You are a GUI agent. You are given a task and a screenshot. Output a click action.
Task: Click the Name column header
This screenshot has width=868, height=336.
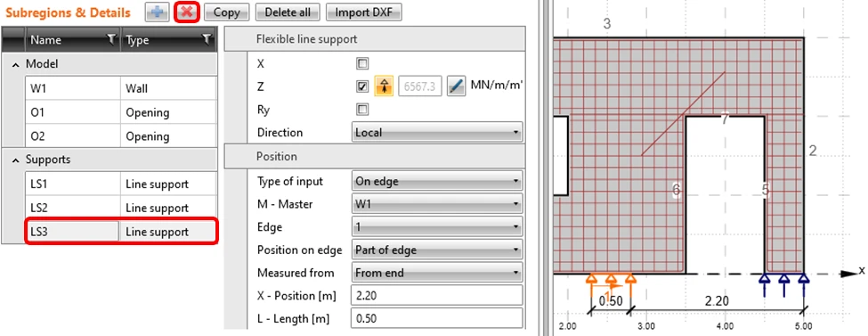click(x=73, y=40)
